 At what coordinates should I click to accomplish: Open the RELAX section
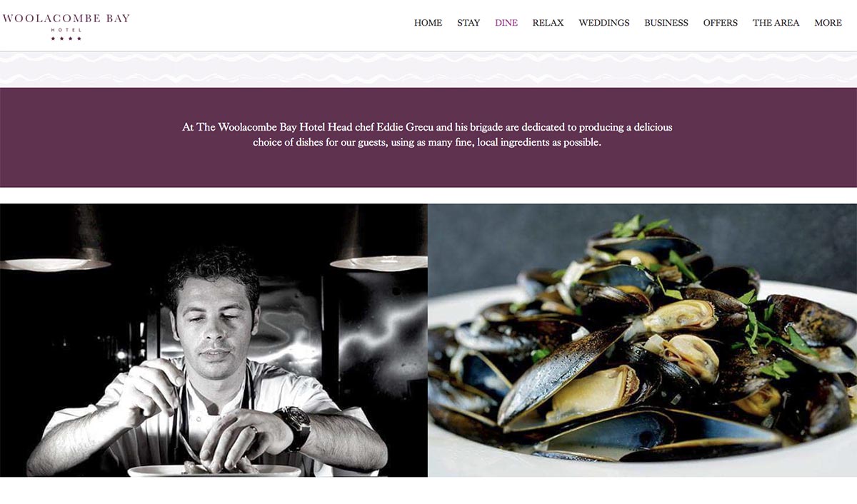(548, 23)
